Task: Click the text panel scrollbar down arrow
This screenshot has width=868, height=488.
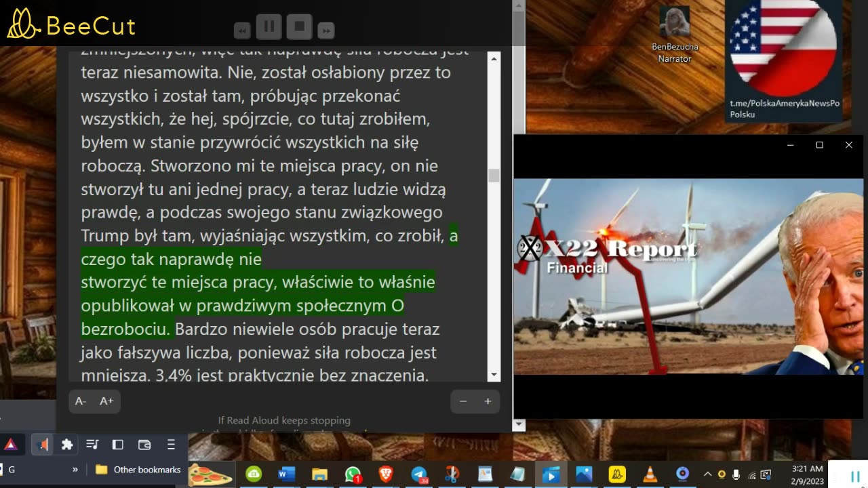Action: pyautogui.click(x=494, y=375)
